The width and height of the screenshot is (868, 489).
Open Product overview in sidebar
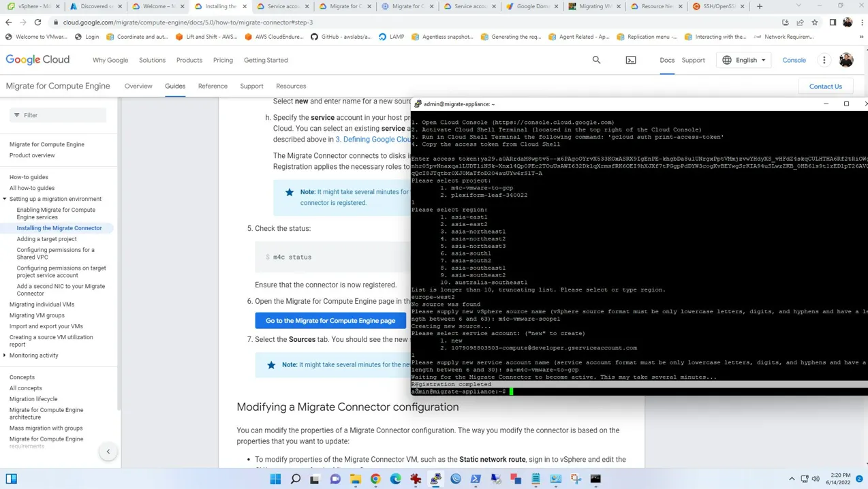click(x=32, y=155)
